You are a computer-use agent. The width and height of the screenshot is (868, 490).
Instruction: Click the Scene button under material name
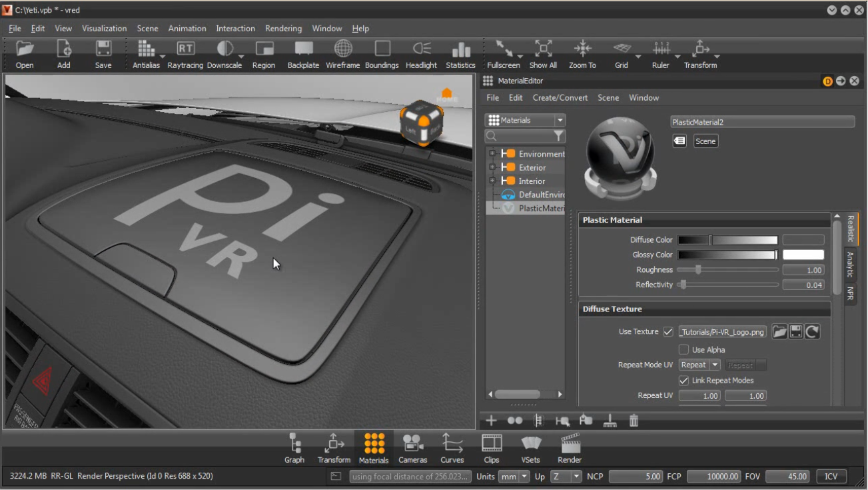tap(705, 141)
